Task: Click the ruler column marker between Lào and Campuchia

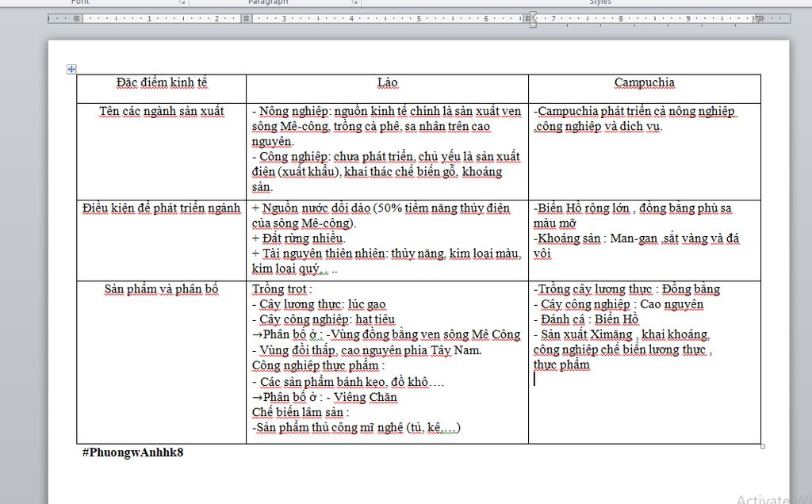Action: click(x=527, y=19)
